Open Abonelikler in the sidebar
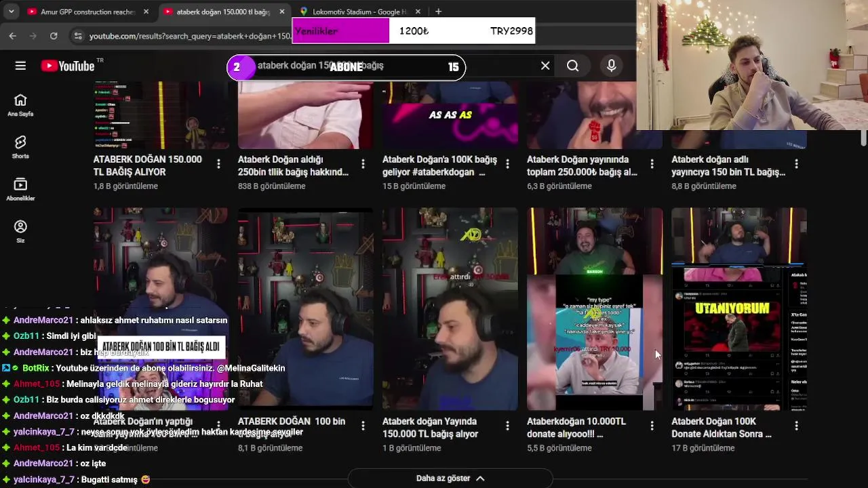The image size is (868, 488). [x=20, y=190]
